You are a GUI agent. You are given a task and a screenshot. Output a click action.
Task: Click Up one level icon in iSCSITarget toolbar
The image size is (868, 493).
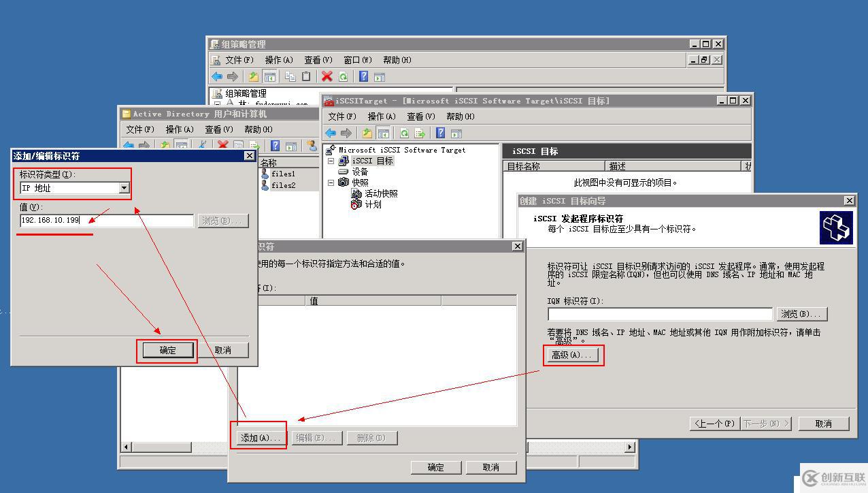367,133
